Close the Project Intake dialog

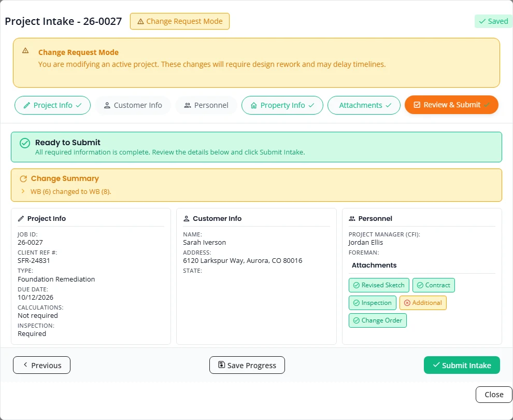coord(494,395)
